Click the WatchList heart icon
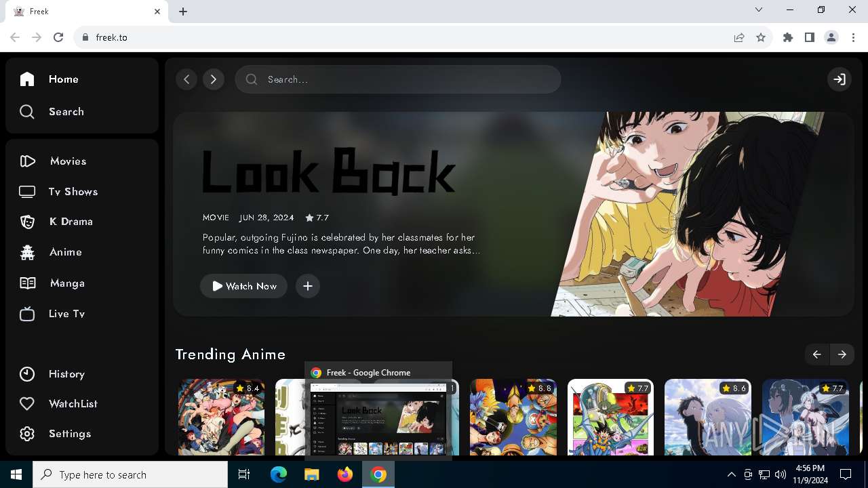 (27, 404)
